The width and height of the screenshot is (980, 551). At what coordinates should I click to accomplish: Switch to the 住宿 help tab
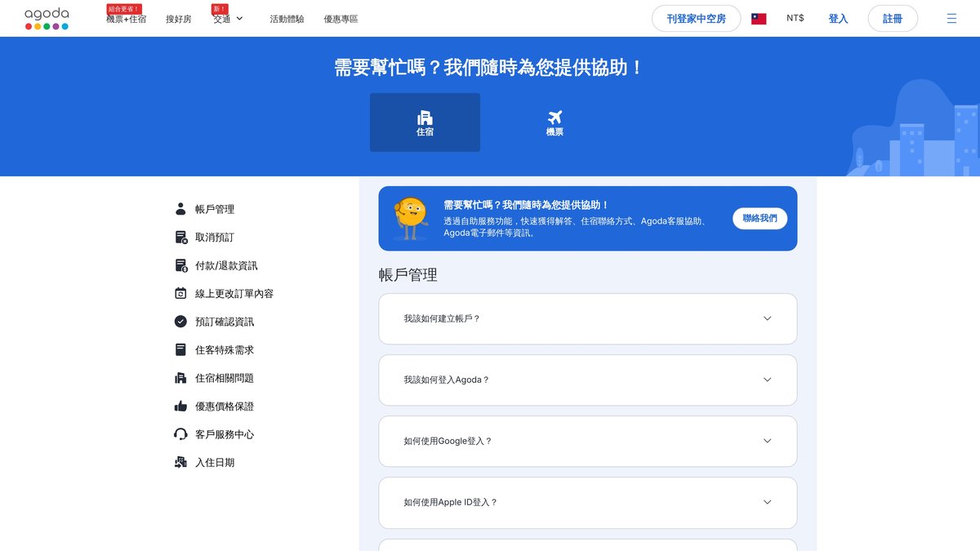(425, 122)
